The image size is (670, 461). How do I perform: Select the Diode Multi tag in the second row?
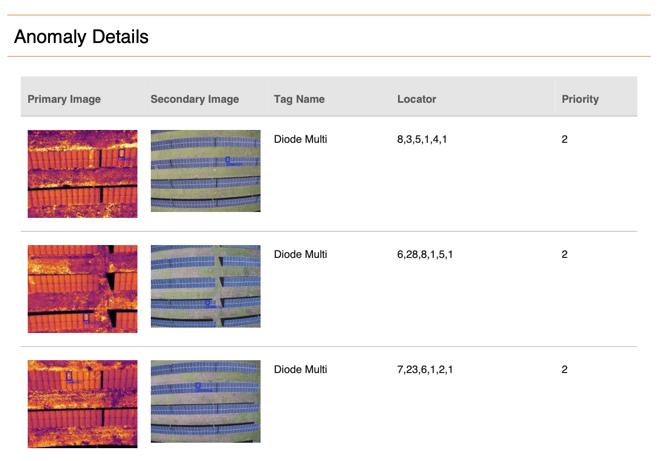300,255
